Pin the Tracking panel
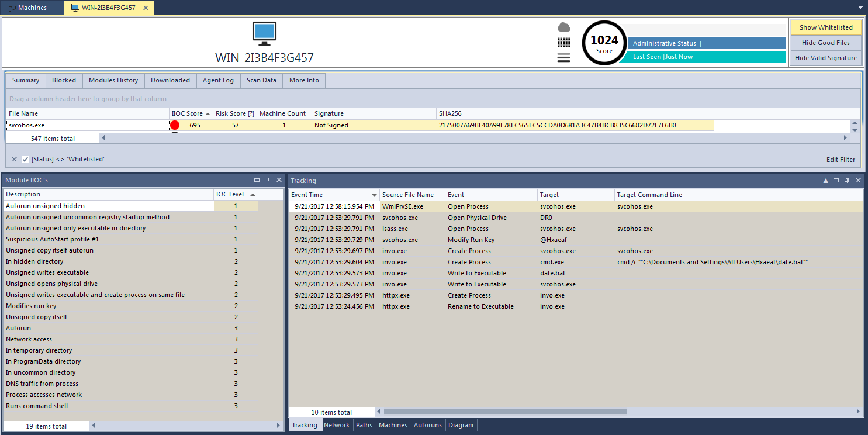This screenshot has height=435, width=868. click(x=847, y=181)
